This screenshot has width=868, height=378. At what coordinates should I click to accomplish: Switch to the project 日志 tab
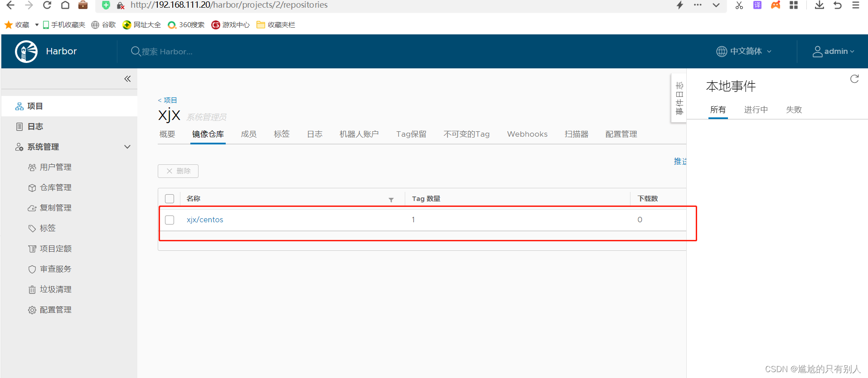click(x=315, y=134)
